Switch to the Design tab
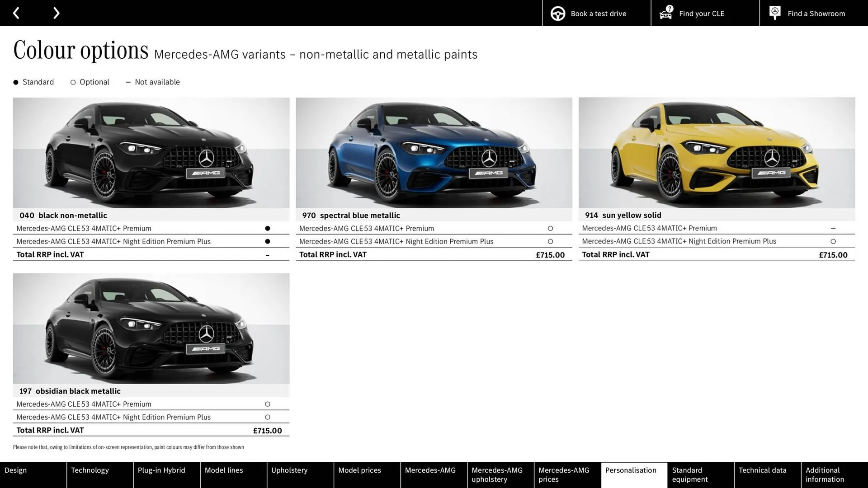This screenshot has height=488, width=868. [15, 470]
